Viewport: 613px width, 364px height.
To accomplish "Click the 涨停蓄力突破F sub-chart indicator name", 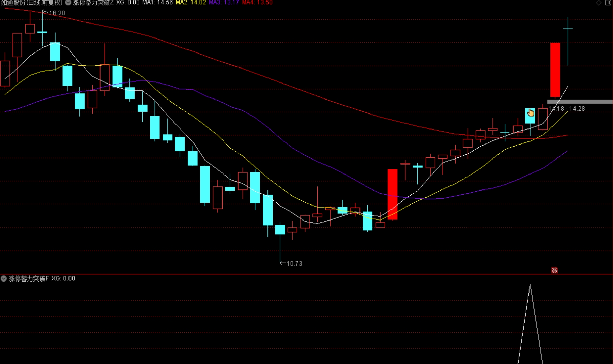I will point(29,278).
